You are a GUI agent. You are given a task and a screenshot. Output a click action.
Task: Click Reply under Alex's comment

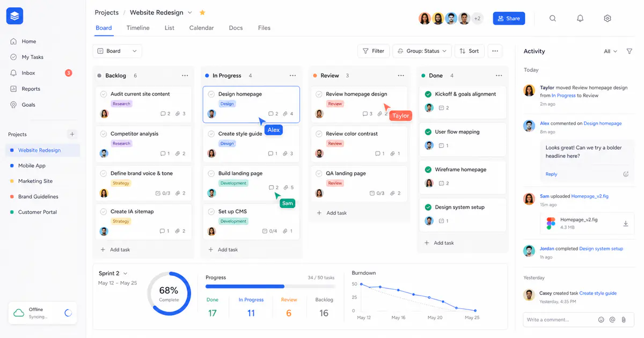point(551,174)
